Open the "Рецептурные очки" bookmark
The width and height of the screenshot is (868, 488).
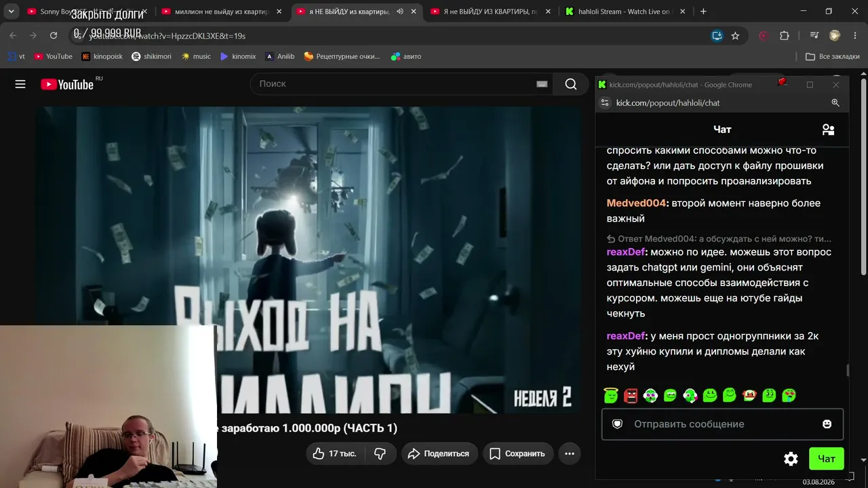click(x=342, y=56)
